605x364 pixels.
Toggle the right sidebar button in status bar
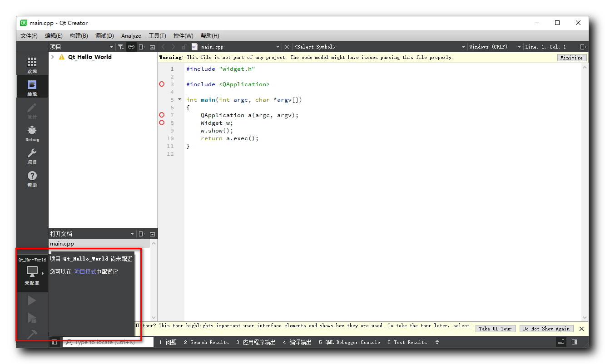pyautogui.click(x=574, y=342)
